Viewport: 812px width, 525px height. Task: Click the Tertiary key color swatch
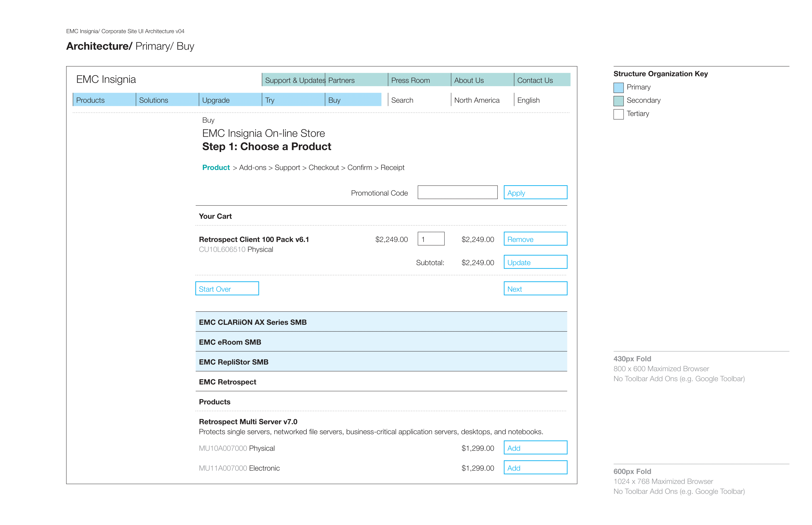(619, 114)
